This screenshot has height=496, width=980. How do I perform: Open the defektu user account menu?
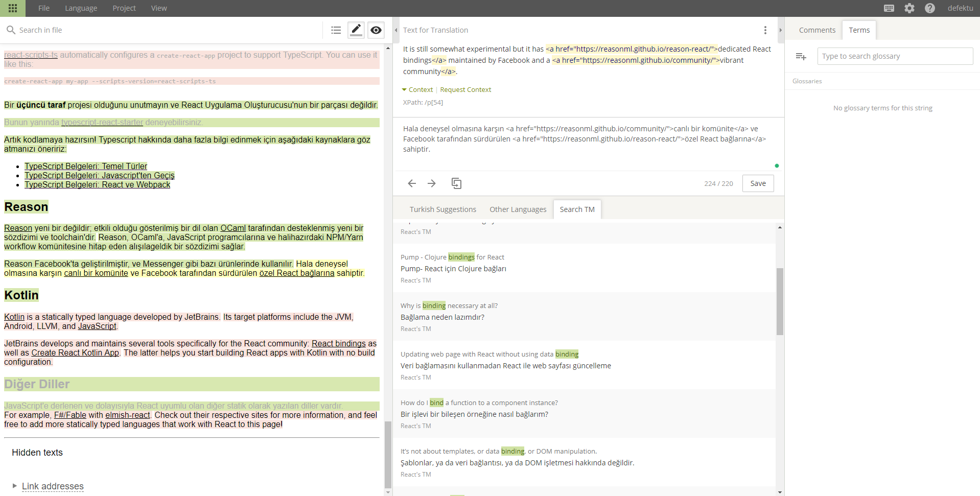[960, 8]
